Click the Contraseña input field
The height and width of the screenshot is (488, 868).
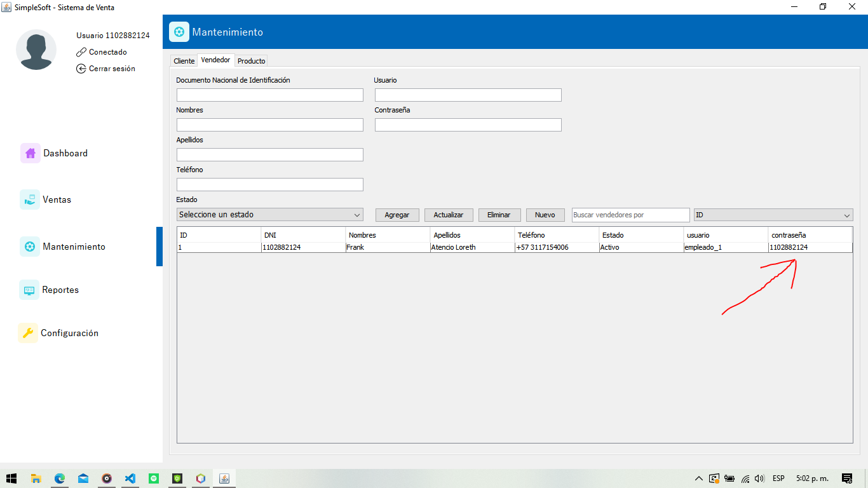point(468,125)
